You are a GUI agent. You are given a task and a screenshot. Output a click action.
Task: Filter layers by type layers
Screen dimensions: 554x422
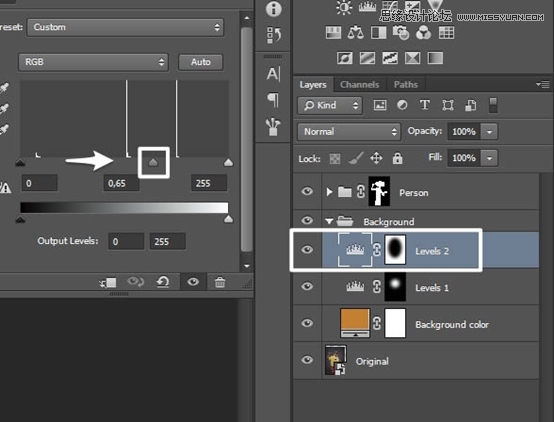425,105
